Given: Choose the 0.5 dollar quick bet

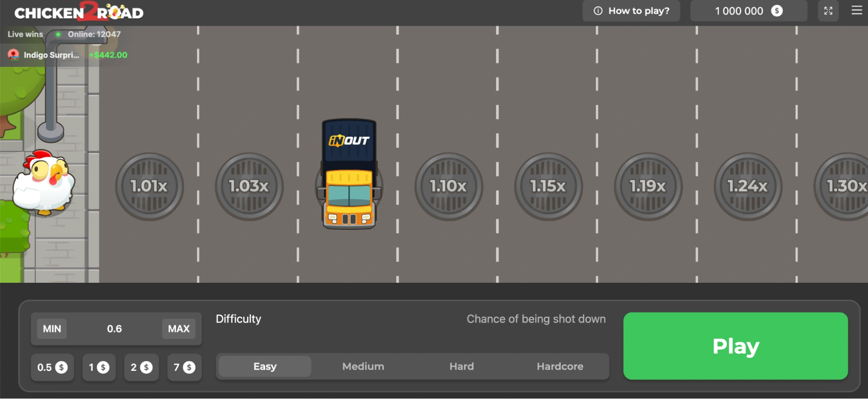Looking at the screenshot, I should [52, 367].
